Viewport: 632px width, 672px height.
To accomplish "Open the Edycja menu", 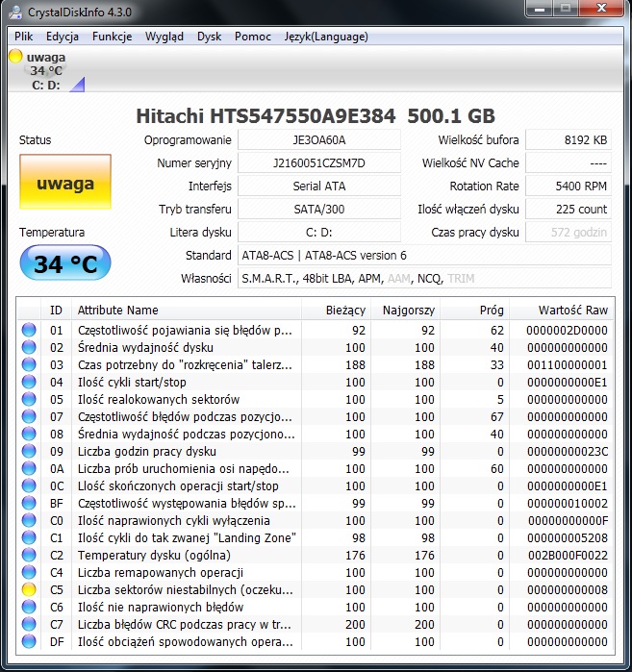I will click(63, 37).
